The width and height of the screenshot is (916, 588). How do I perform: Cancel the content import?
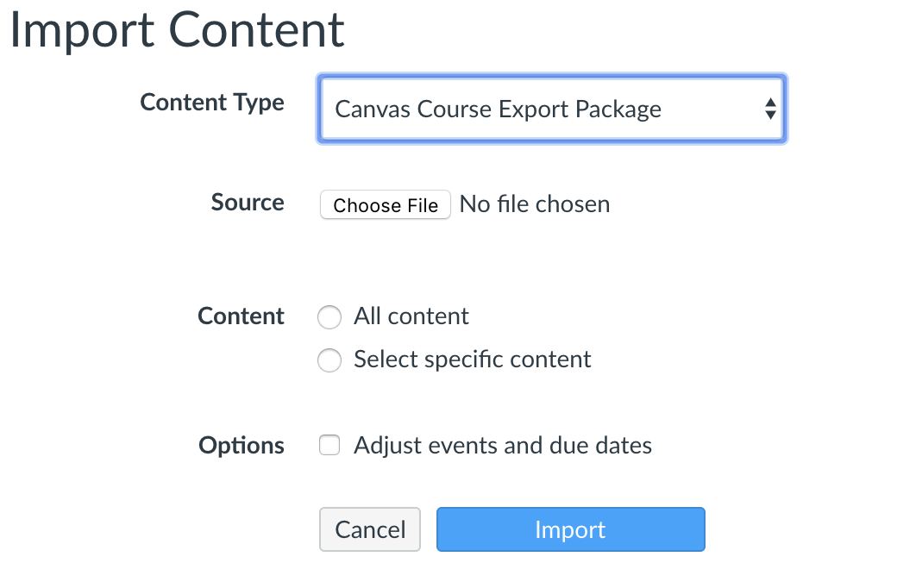pos(370,529)
